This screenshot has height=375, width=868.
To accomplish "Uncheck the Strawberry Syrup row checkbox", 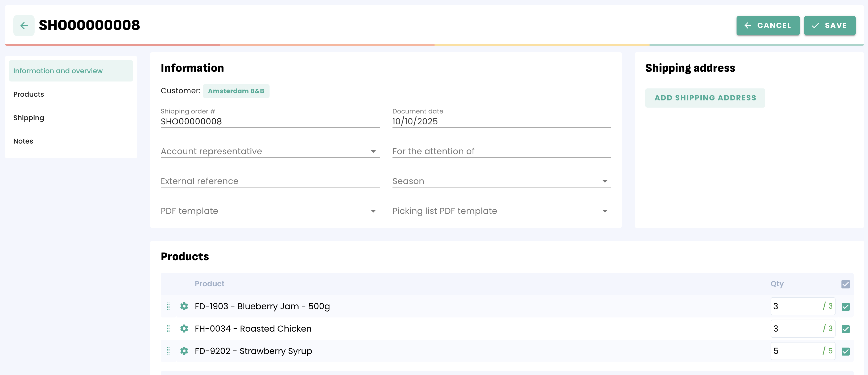I will 845,351.
